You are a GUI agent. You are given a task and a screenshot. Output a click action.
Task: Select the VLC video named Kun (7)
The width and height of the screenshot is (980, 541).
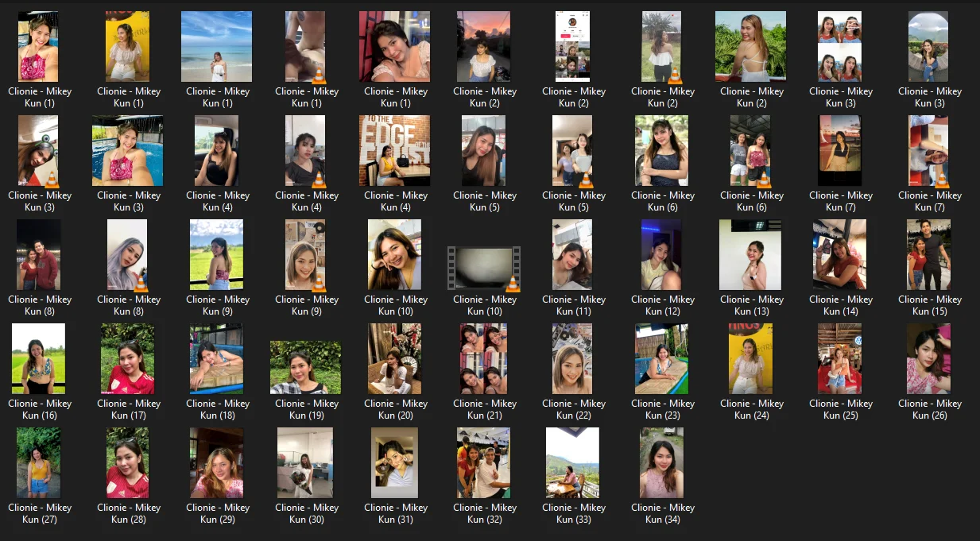pos(928,151)
